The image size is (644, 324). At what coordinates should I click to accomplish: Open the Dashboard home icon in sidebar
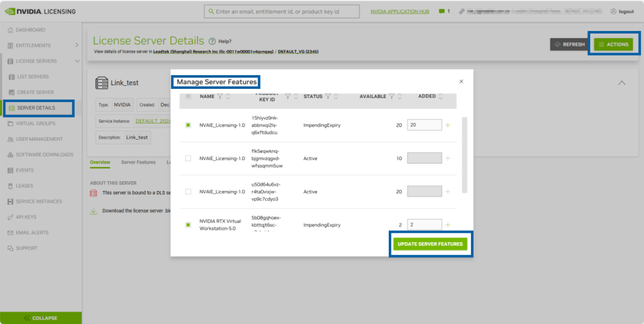[11, 30]
